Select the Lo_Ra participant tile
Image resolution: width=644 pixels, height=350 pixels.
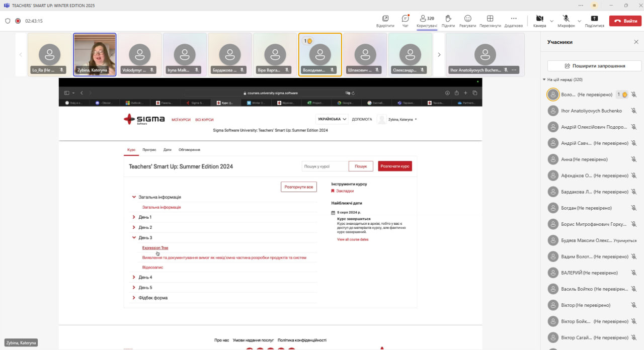point(49,54)
